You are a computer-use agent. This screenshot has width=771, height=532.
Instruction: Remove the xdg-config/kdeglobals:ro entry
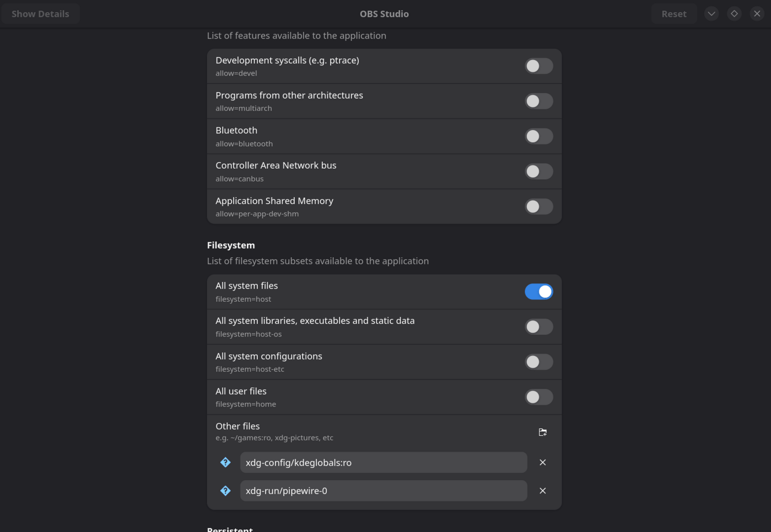click(x=542, y=462)
